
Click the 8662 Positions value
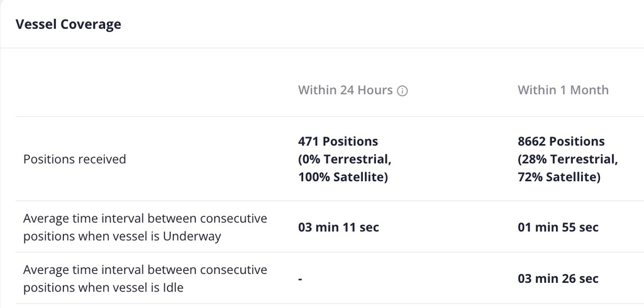561,141
